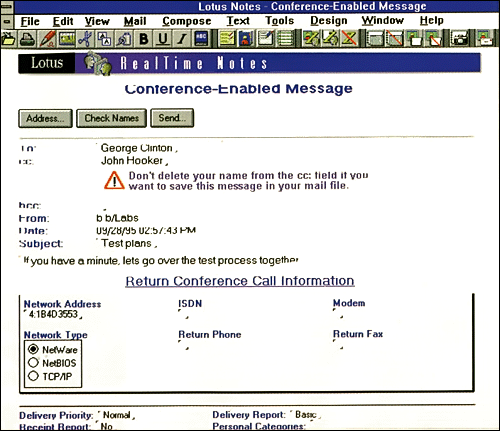Click the Lotus logo in the banner
The width and height of the screenshot is (500, 431).
point(47,63)
